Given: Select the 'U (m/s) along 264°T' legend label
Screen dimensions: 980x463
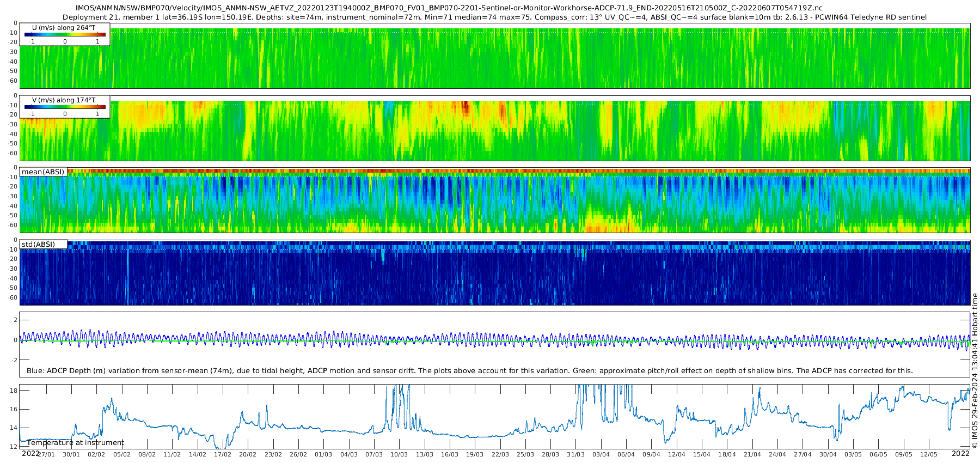Looking at the screenshot, I should [x=65, y=28].
